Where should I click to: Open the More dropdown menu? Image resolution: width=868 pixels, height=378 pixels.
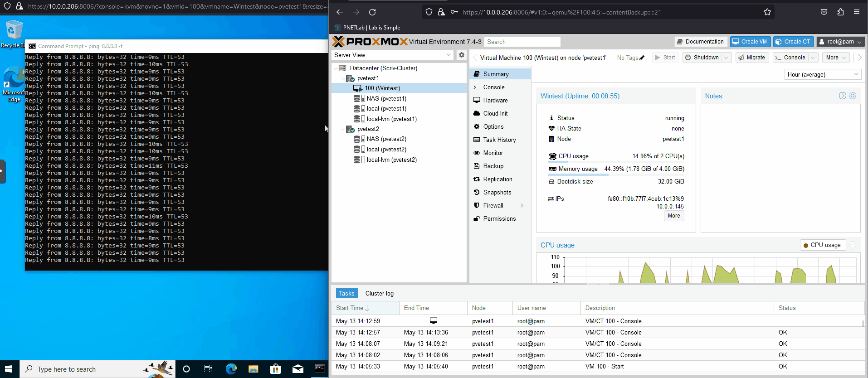coord(836,58)
